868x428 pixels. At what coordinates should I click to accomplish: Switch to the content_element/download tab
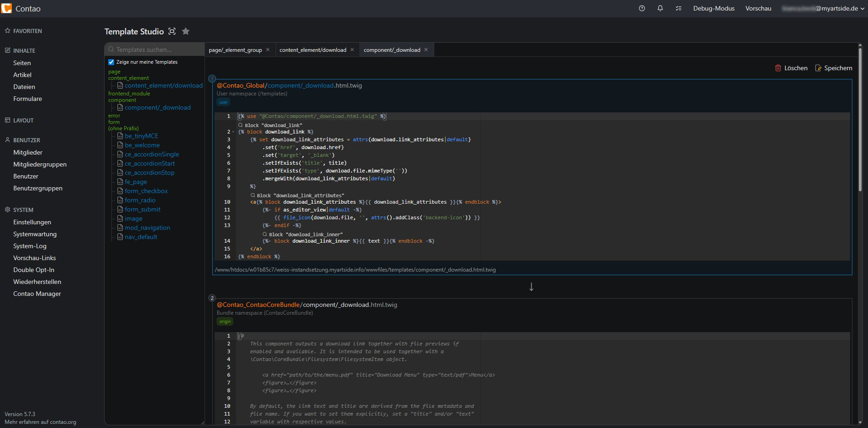[313, 50]
